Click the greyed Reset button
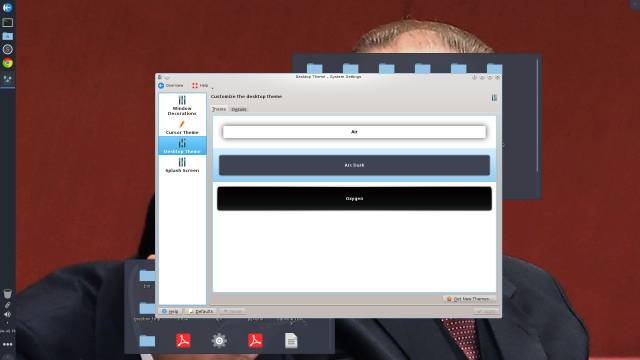The width and height of the screenshot is (640, 360). tap(232, 311)
